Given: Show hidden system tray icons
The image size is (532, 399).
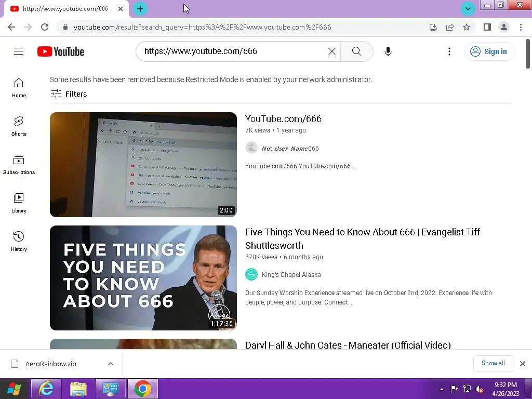Looking at the screenshot, I should tap(442, 389).
